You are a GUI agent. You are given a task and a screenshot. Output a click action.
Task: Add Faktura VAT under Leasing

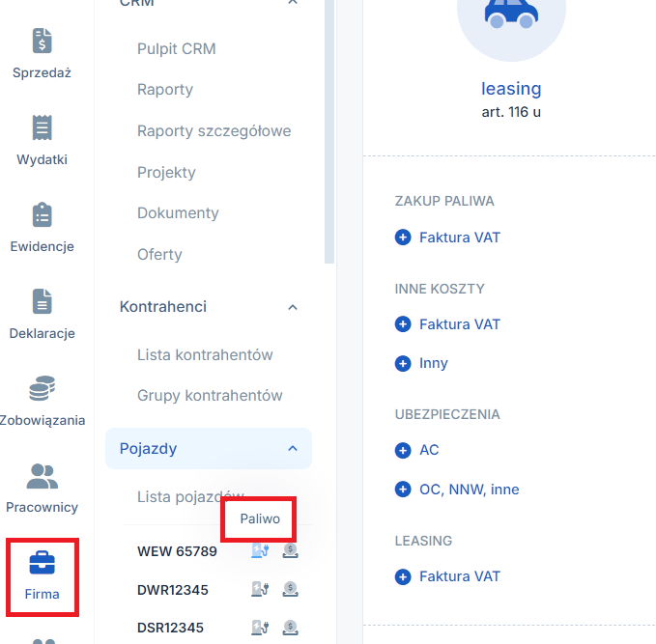[460, 576]
